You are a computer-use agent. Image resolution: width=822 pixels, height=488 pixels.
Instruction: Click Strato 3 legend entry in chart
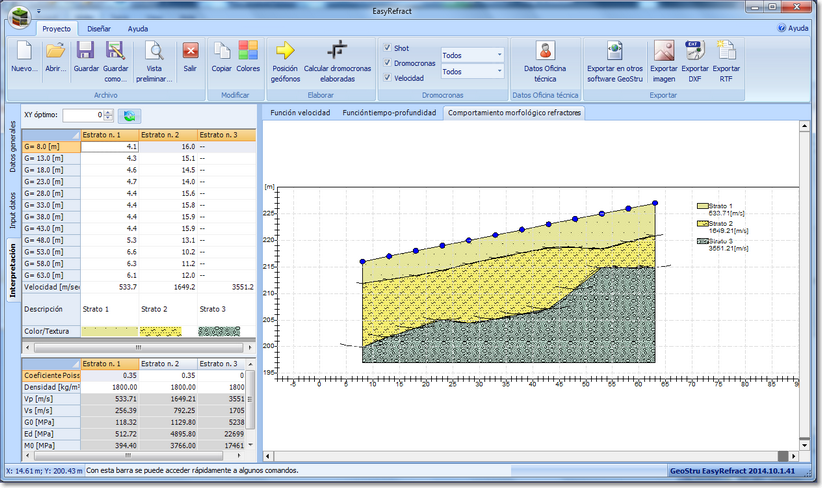[722, 244]
